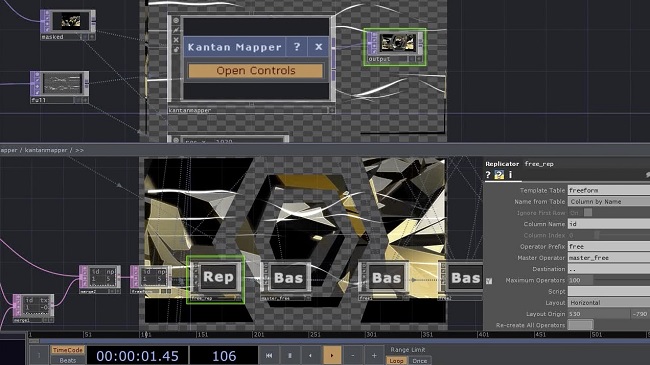This screenshot has height=365, width=650.
Task: Pause playback in the timeline controls
Action: tap(290, 355)
